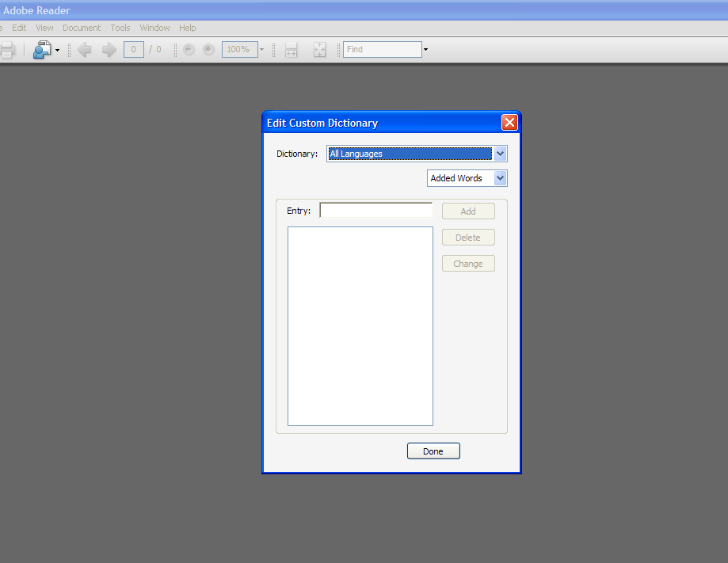Open the Window menu
This screenshot has width=728, height=563.
[x=154, y=28]
